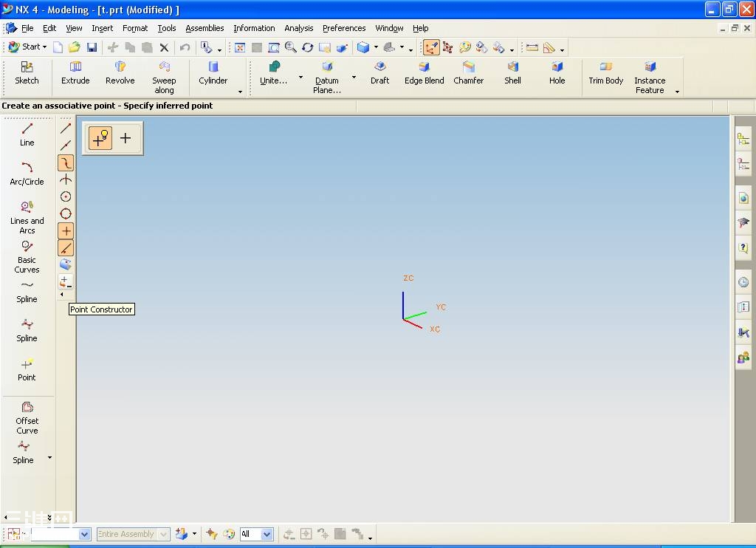Open the selection type filter dropdown

[x=61, y=534]
